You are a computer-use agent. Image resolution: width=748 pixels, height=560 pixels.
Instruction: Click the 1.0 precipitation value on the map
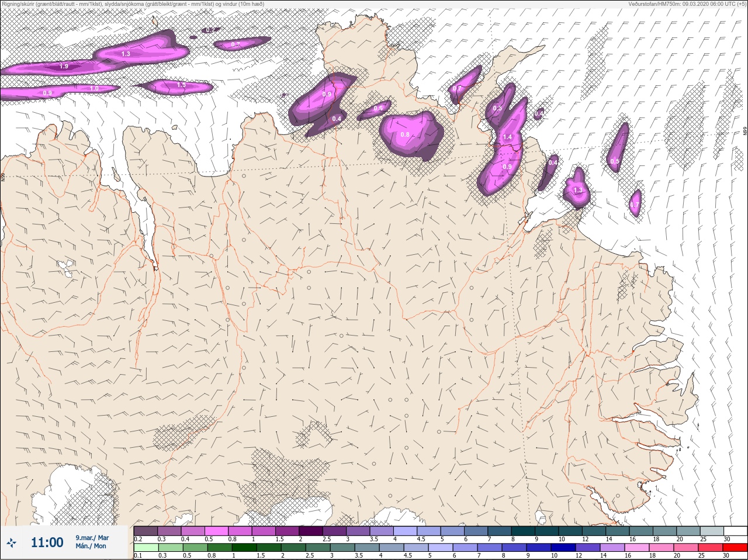[94, 89]
